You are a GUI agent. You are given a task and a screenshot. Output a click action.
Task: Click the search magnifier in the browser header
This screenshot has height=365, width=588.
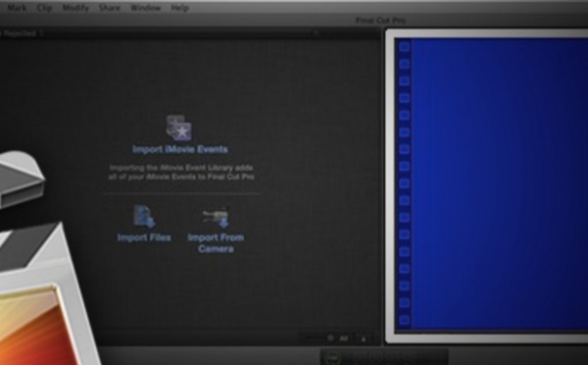click(x=316, y=33)
